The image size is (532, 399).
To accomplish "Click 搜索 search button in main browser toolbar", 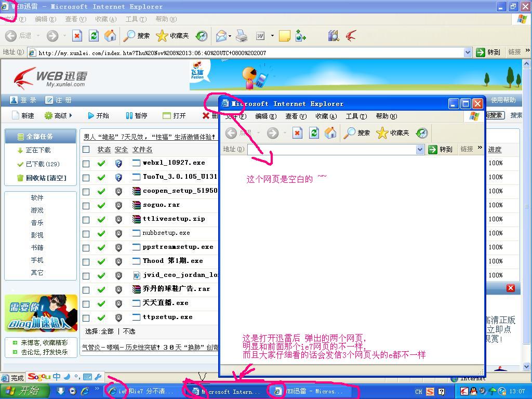I will (137, 36).
